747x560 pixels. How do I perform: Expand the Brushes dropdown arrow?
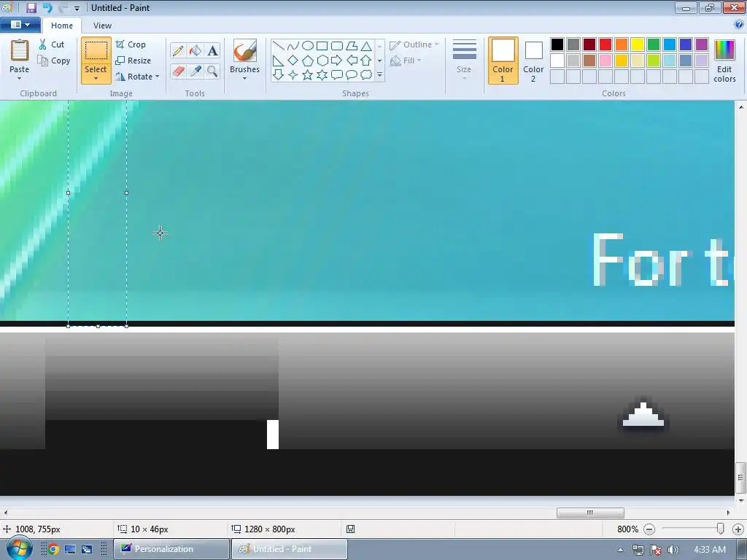point(244,79)
